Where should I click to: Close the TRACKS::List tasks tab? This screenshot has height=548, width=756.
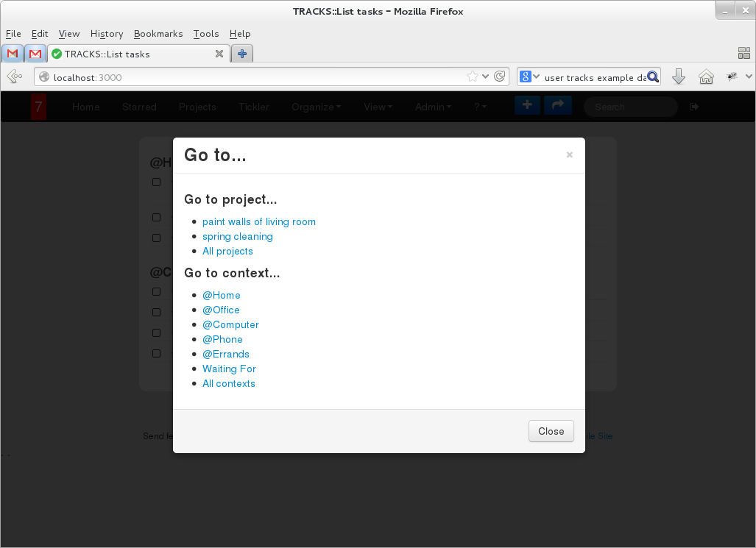click(219, 54)
